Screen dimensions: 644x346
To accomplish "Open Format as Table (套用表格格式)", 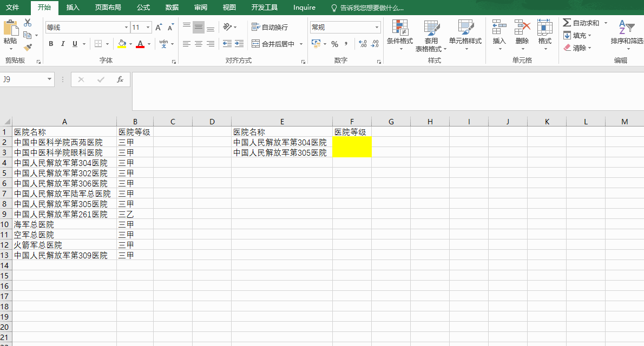I will pos(431,35).
